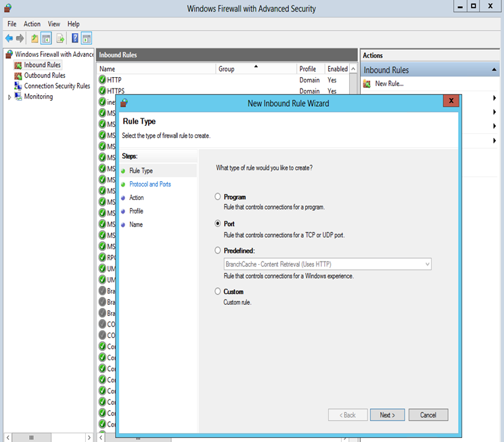Click the Outbound Rules tree icon
The image size is (504, 442).
pos(18,76)
